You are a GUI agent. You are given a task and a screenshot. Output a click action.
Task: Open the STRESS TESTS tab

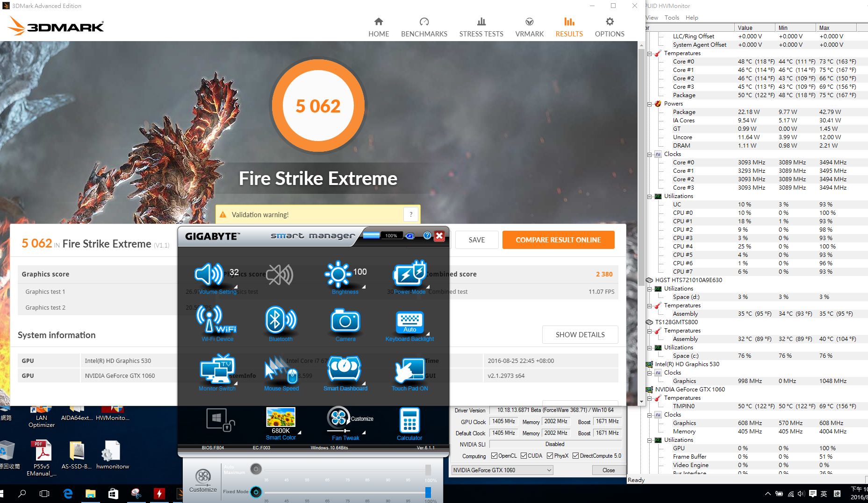[x=481, y=28]
